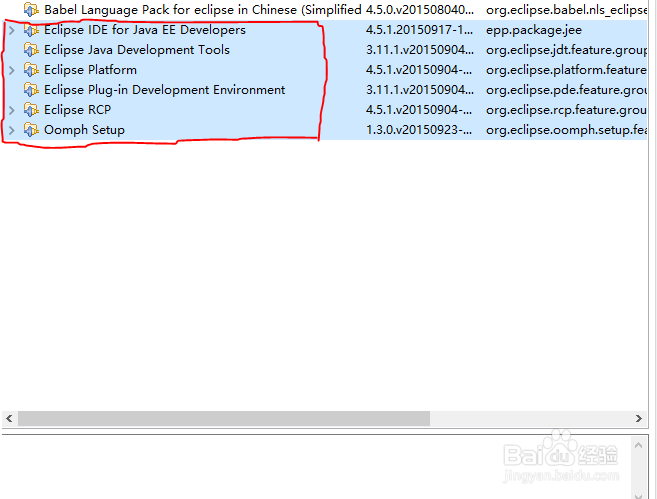This screenshot has width=657, height=499.
Task: Expand the Eclipse IDE for Java EE Developers row
Action: [x=12, y=30]
